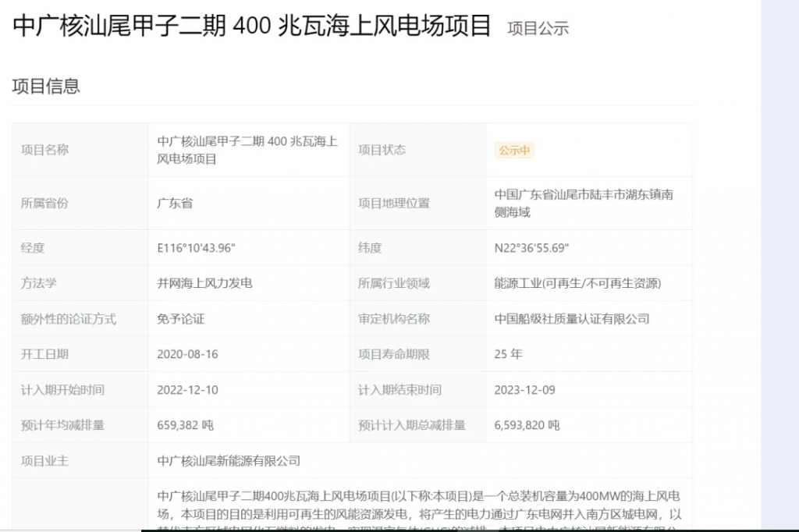Click the verifier 中国船级社质量认证有限公司
The image size is (799, 532).
pyautogui.click(x=572, y=319)
